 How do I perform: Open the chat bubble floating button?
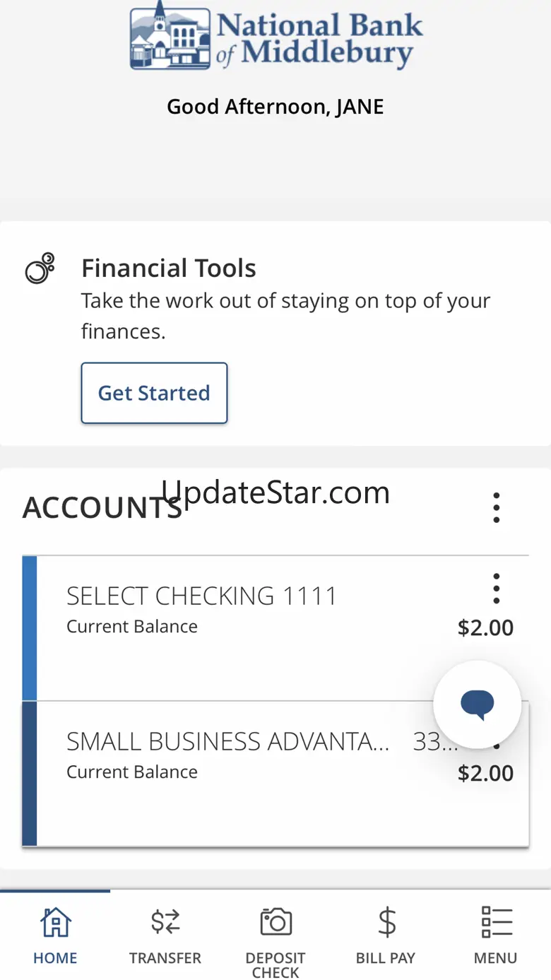click(x=478, y=704)
